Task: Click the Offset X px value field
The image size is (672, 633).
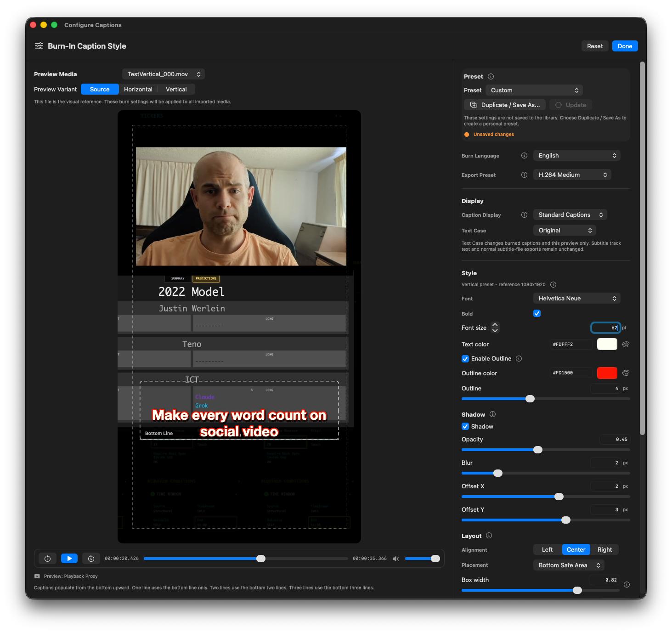Action: click(x=605, y=486)
